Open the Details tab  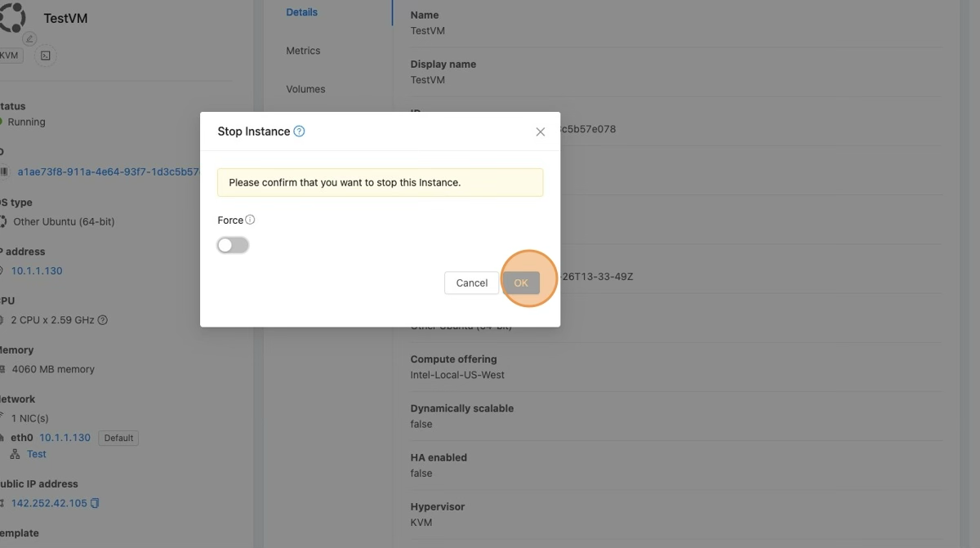(302, 12)
